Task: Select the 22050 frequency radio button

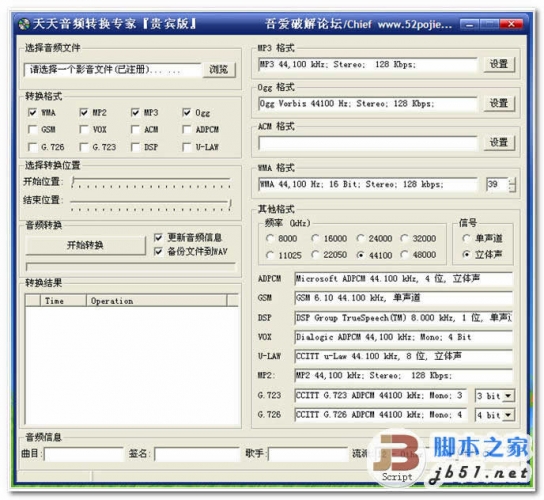Action: tap(315, 255)
